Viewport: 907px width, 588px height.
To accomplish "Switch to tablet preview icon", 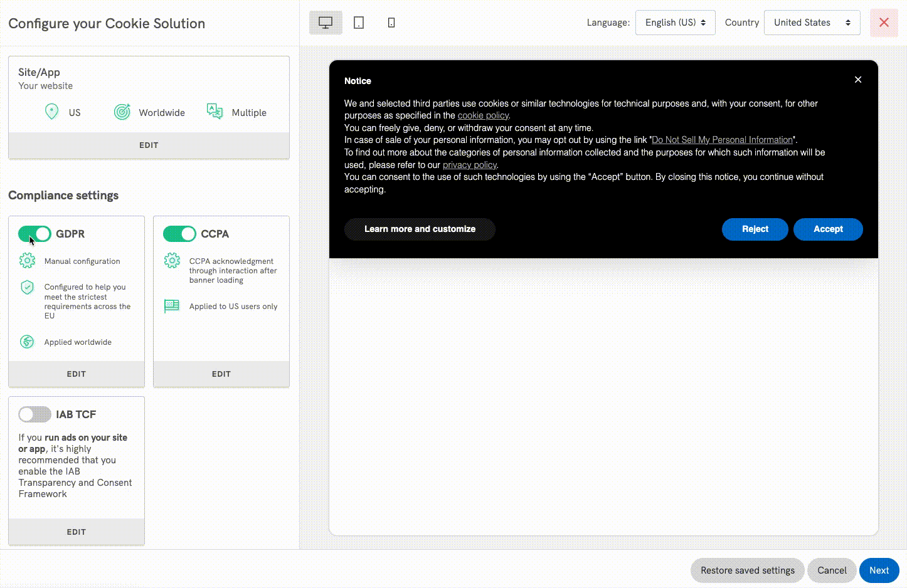I will click(x=359, y=23).
